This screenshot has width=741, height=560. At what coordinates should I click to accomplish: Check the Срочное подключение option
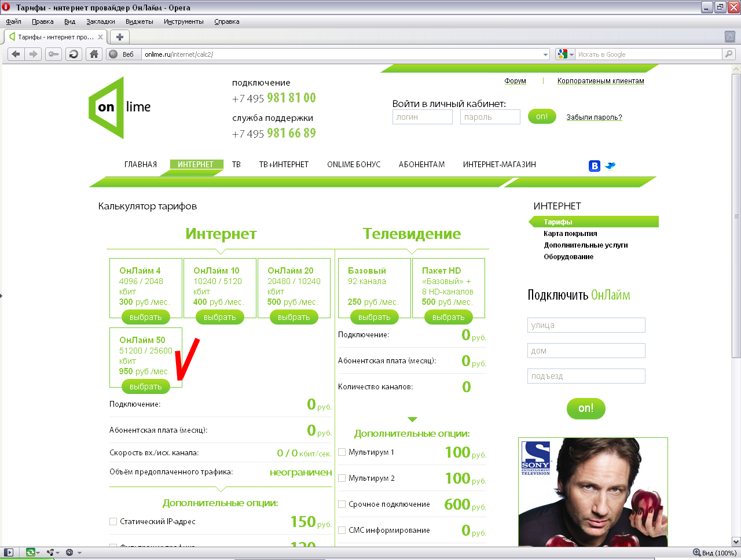pos(342,504)
